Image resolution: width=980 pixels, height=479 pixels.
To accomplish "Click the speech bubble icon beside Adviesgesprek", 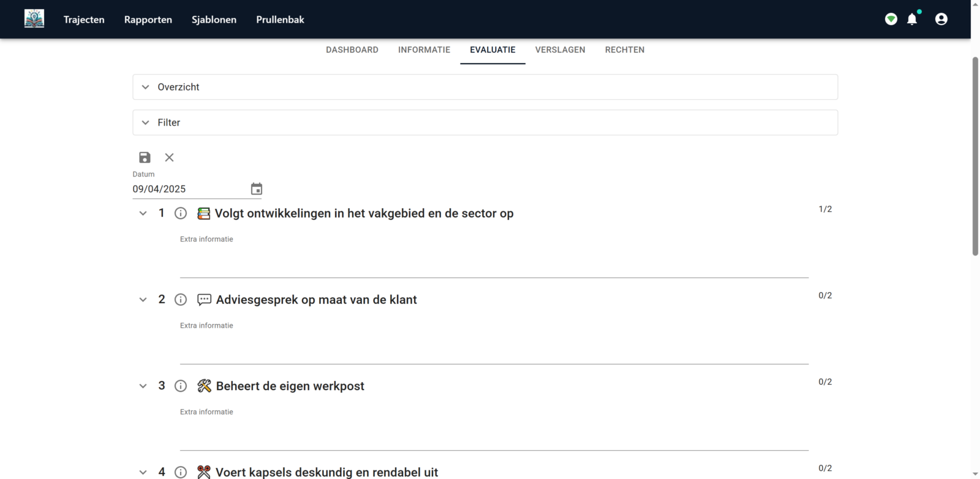I will pos(205,300).
